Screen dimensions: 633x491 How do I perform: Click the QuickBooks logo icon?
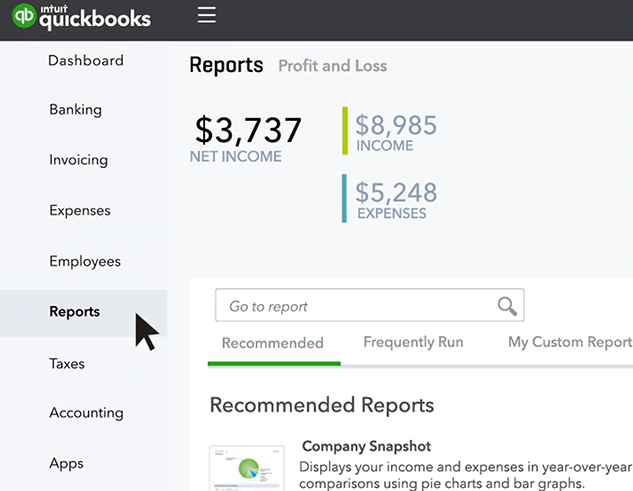[x=24, y=16]
